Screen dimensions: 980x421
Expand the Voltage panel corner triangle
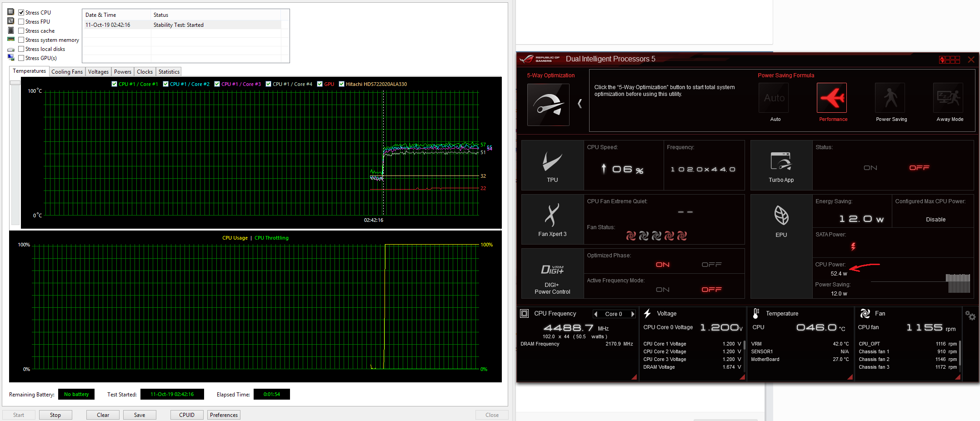(x=742, y=377)
